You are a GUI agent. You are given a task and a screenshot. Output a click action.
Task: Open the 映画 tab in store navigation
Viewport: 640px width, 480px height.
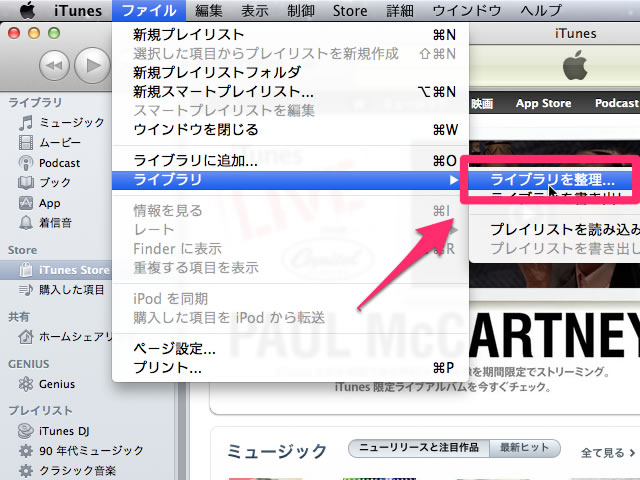482,104
